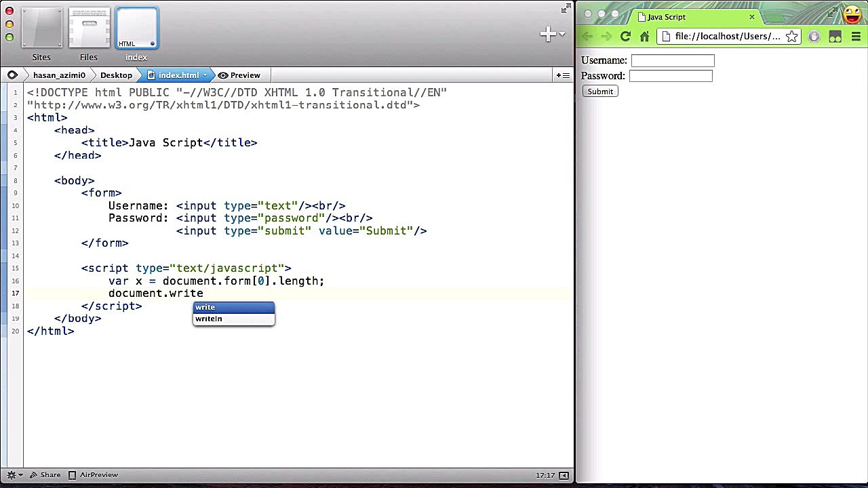Viewport: 868px width, 488px height.
Task: Focus the Username input field
Action: click(x=673, y=61)
